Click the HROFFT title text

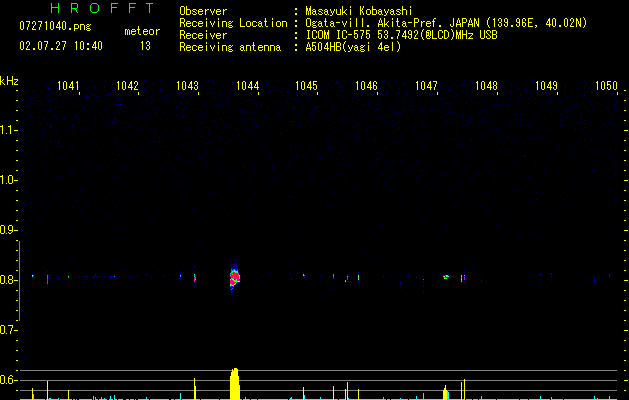[x=102, y=8]
